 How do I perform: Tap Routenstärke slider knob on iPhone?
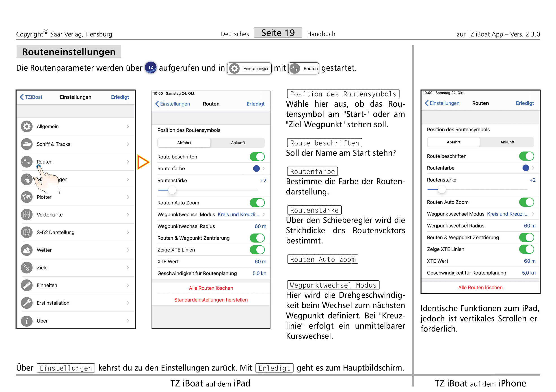click(x=442, y=190)
